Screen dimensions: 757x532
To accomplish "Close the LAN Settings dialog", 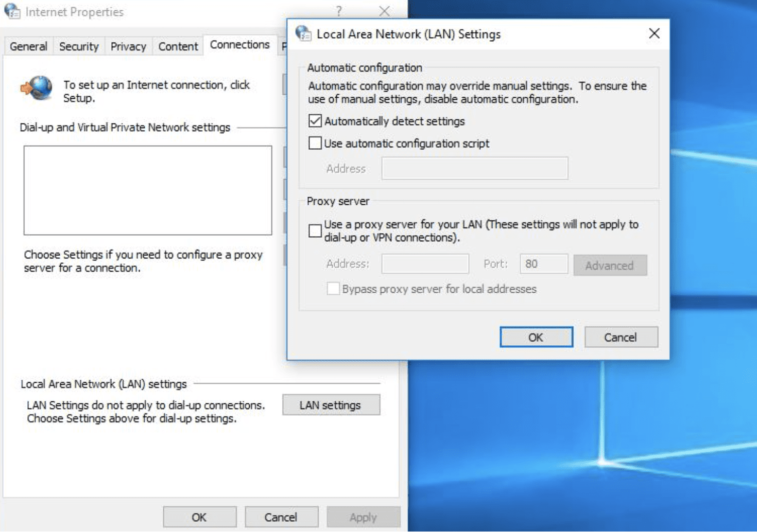I will (654, 34).
